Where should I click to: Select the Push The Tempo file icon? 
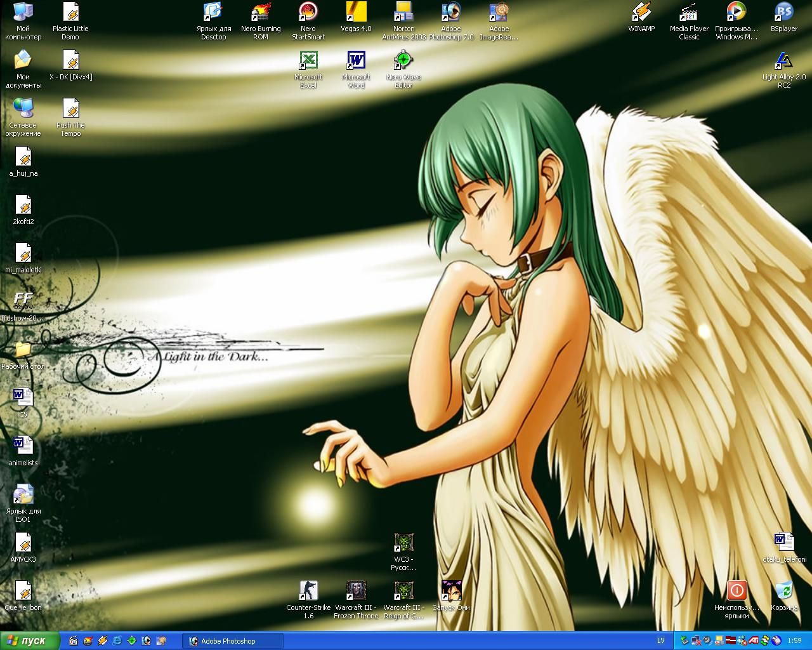(x=70, y=117)
